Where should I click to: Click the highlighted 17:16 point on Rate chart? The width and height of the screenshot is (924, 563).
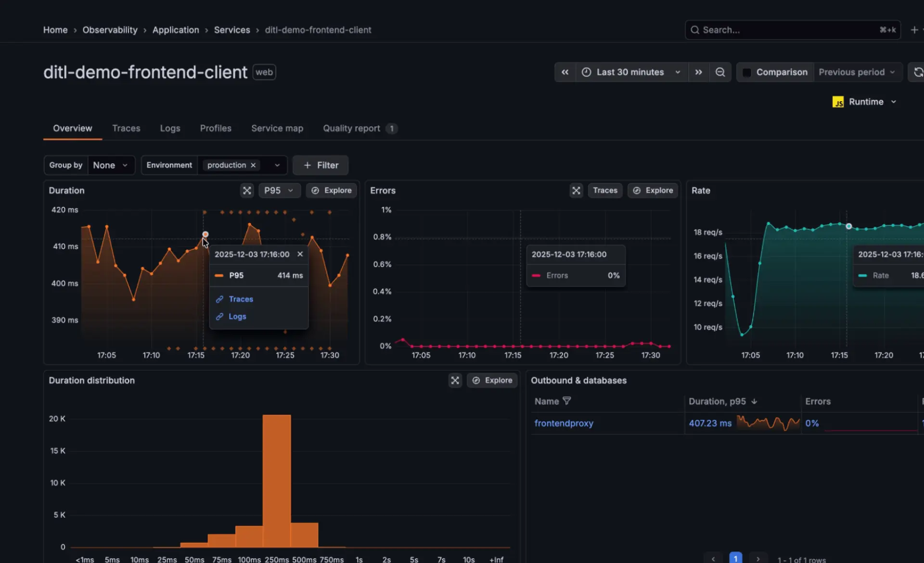849,226
